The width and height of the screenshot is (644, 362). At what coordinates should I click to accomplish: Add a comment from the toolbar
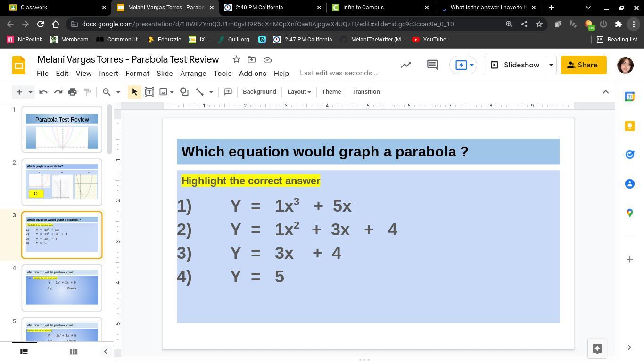[x=228, y=92]
